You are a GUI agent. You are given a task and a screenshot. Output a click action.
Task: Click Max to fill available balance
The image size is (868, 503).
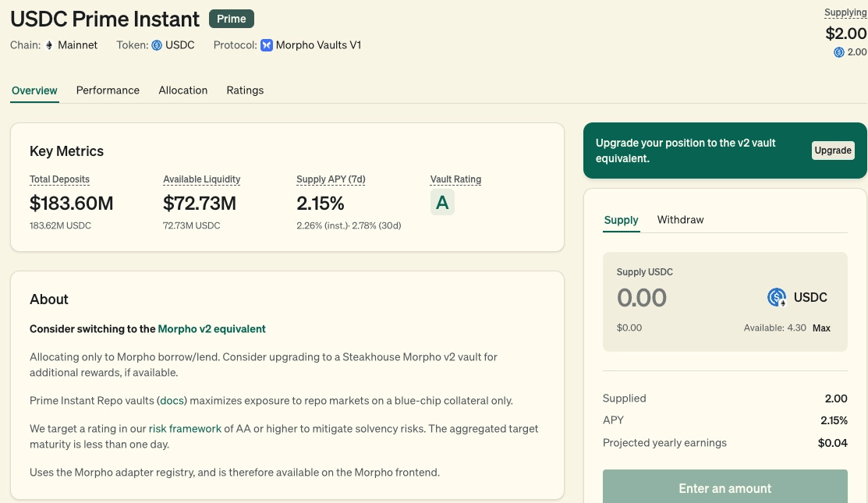821,328
